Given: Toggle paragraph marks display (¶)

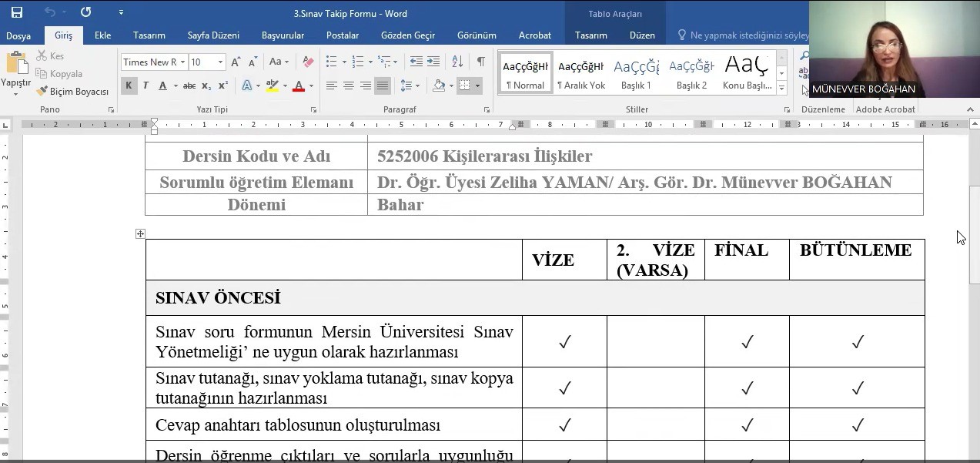Looking at the screenshot, I should click(480, 61).
